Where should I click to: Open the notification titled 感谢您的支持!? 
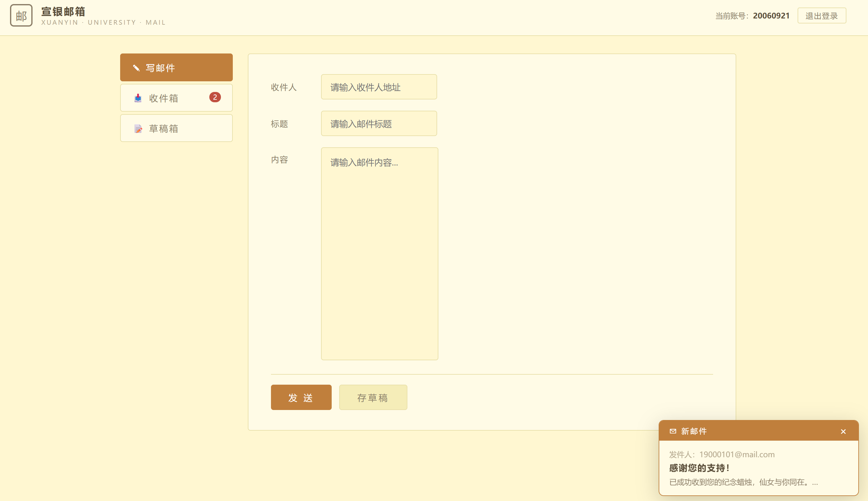tap(699, 468)
